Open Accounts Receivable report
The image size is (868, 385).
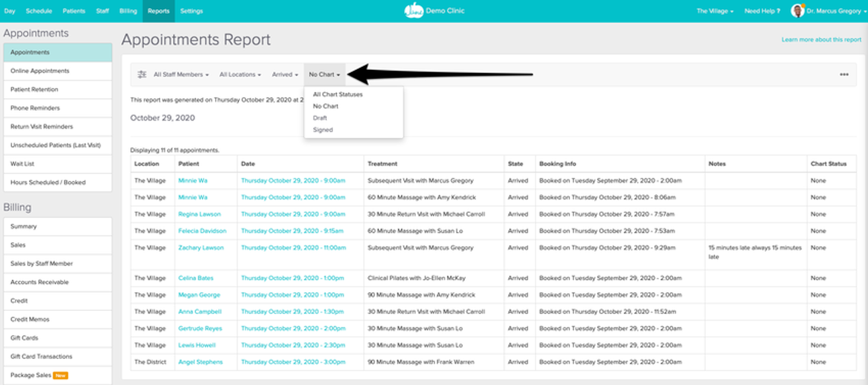pyautogui.click(x=58, y=282)
